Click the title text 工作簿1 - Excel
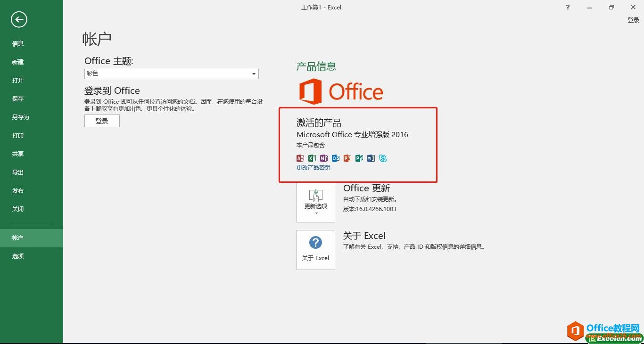This screenshot has width=644, height=344. 322,8
